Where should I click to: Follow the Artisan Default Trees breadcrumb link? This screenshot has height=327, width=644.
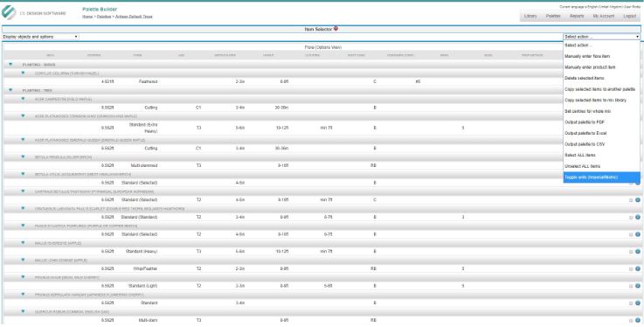coord(134,17)
